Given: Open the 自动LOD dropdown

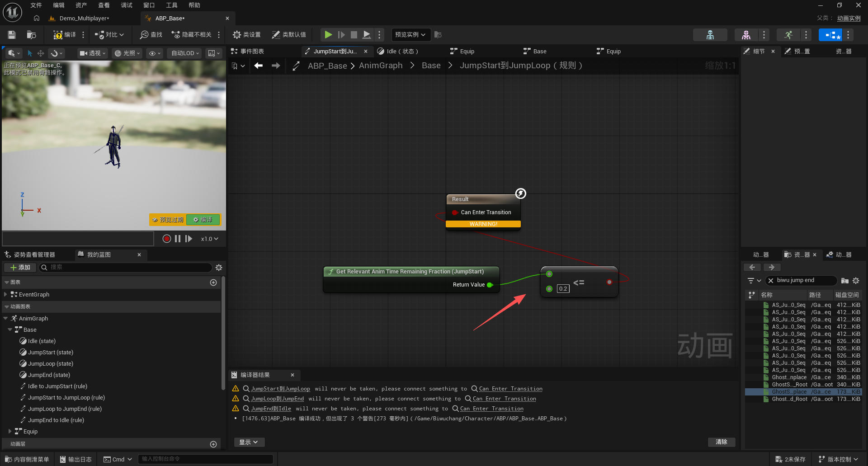Looking at the screenshot, I should click(x=185, y=53).
